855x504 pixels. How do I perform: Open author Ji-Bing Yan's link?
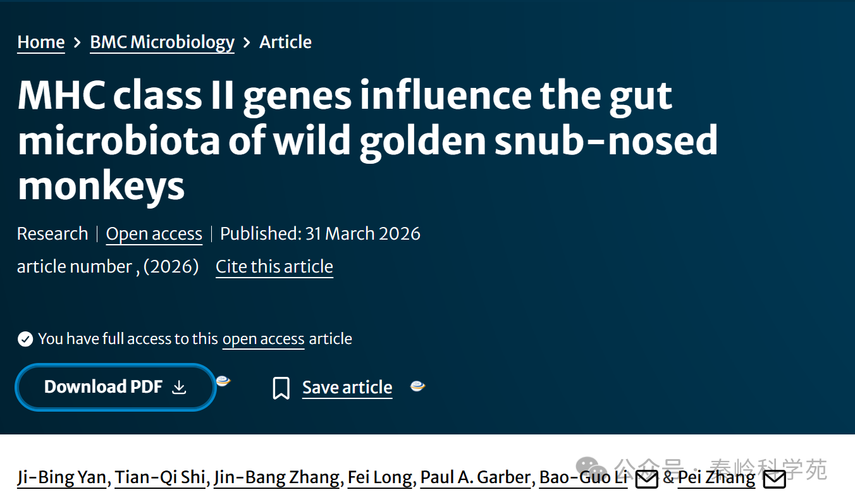[61, 477]
